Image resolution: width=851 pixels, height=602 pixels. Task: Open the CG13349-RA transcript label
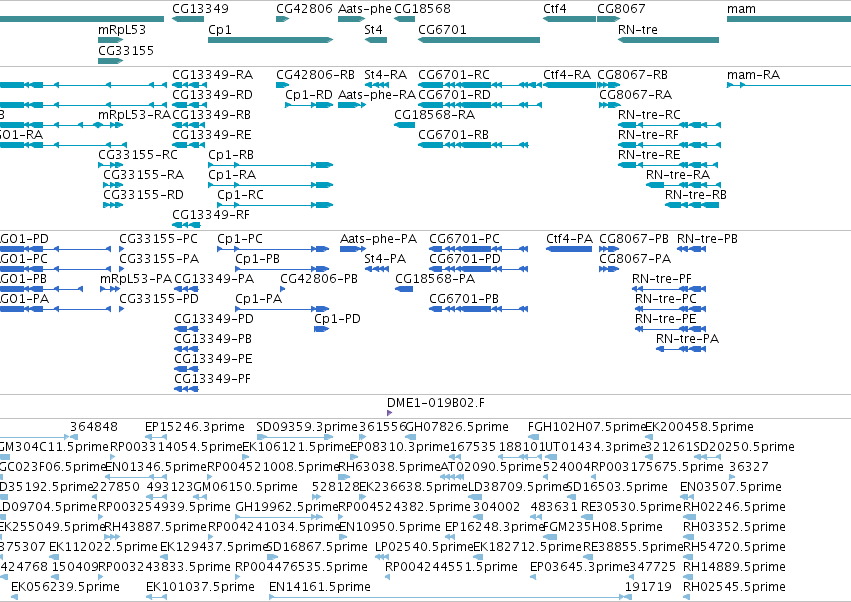(212, 74)
